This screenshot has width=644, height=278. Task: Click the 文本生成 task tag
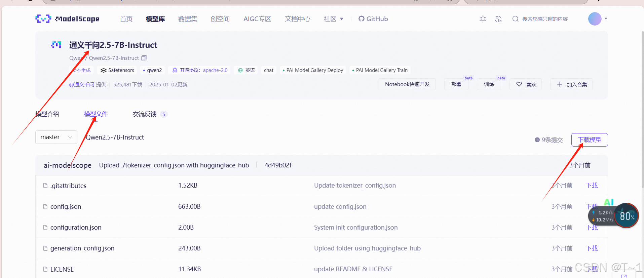click(x=81, y=70)
